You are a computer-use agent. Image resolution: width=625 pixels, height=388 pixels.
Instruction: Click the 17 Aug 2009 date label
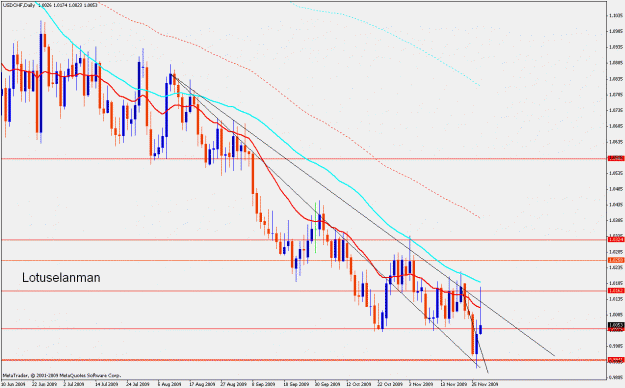click(x=201, y=384)
